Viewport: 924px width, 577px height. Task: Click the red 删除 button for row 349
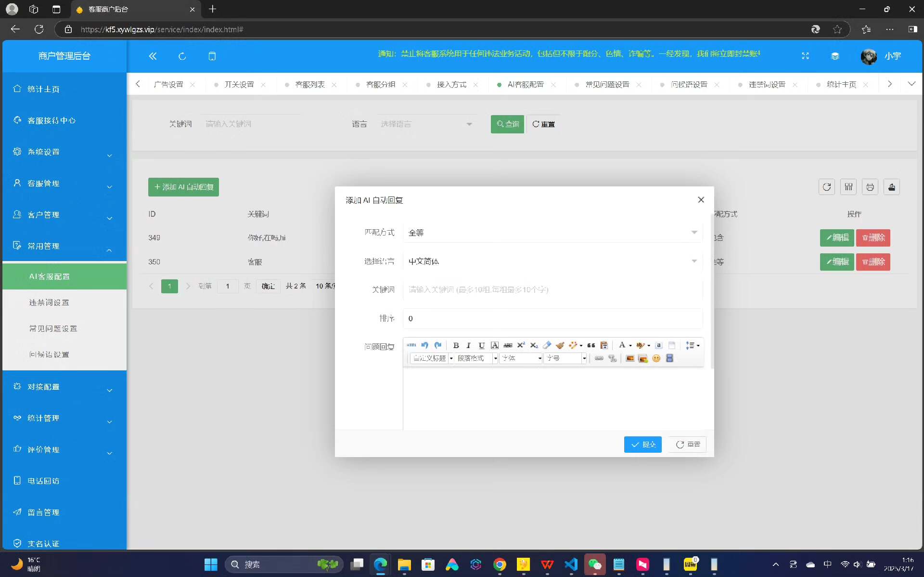873,238
